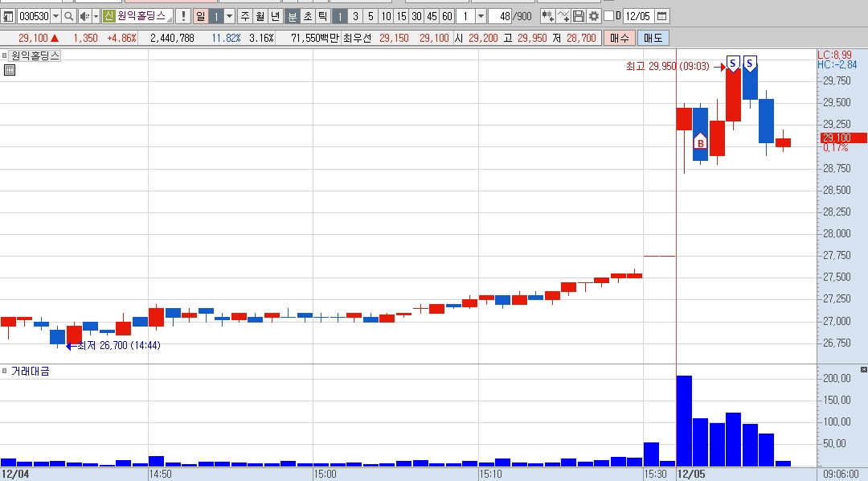Click the add candlestick chart icon
Image resolution: width=868 pixels, height=481 pixels.
pyautogui.click(x=547, y=16)
